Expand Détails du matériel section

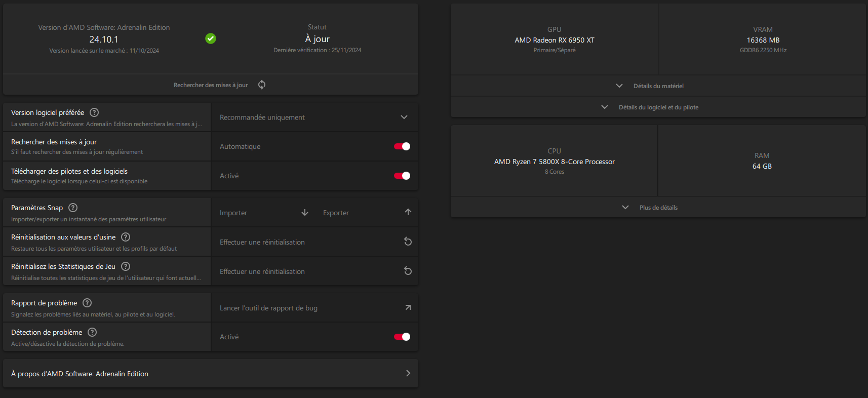(657, 86)
